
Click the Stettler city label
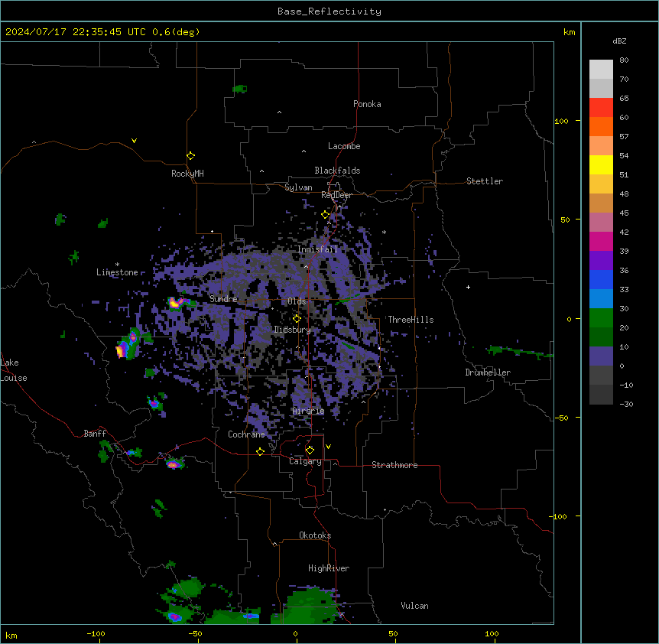485,181
